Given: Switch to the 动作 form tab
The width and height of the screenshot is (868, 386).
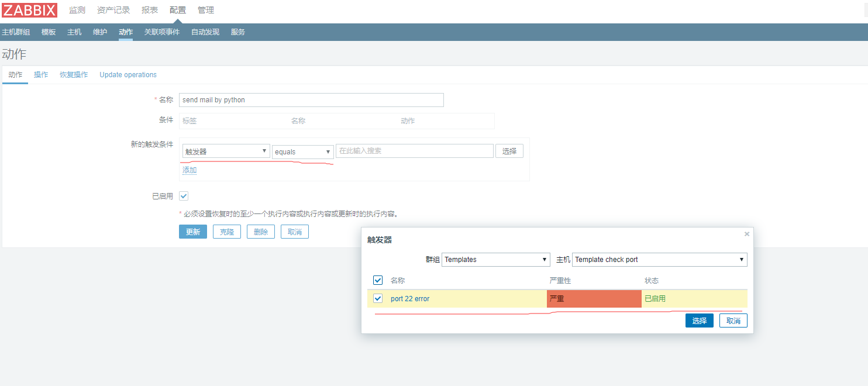Looking at the screenshot, I should [x=15, y=75].
